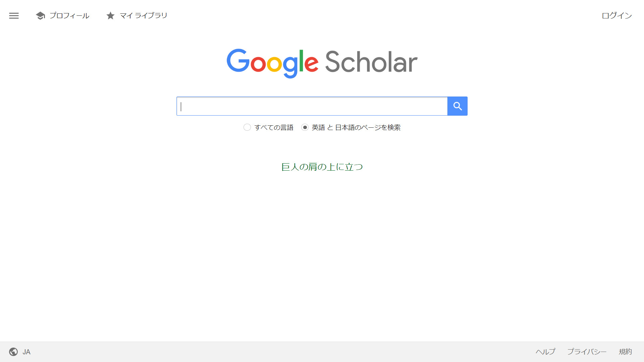Click the graduation cap profile icon
Screen dimensions: 644x362
tap(40, 15)
